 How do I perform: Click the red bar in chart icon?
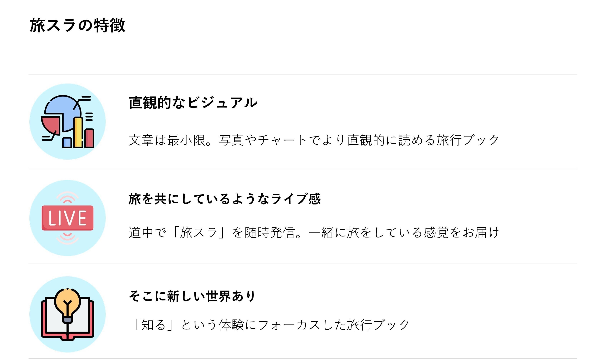coord(89,138)
